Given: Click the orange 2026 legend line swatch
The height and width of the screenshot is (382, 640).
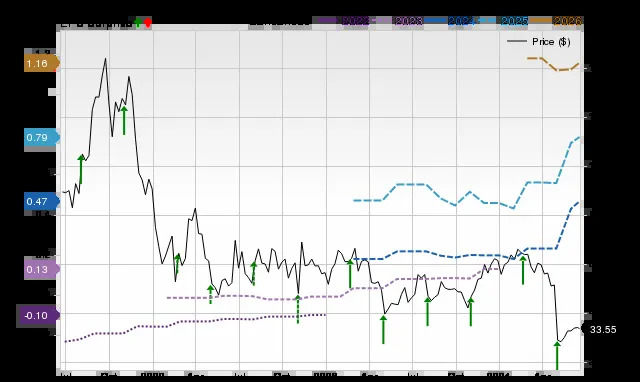Looking at the screenshot, I should (540, 20).
